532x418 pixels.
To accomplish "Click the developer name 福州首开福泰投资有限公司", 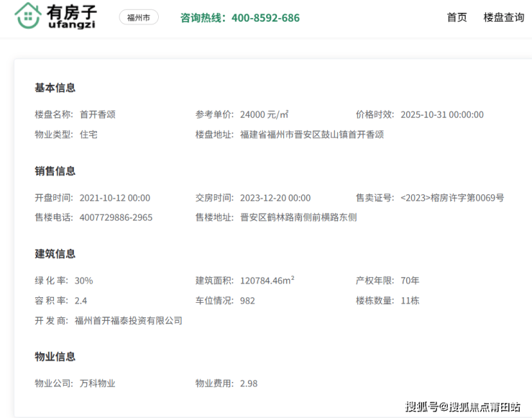I will [129, 320].
